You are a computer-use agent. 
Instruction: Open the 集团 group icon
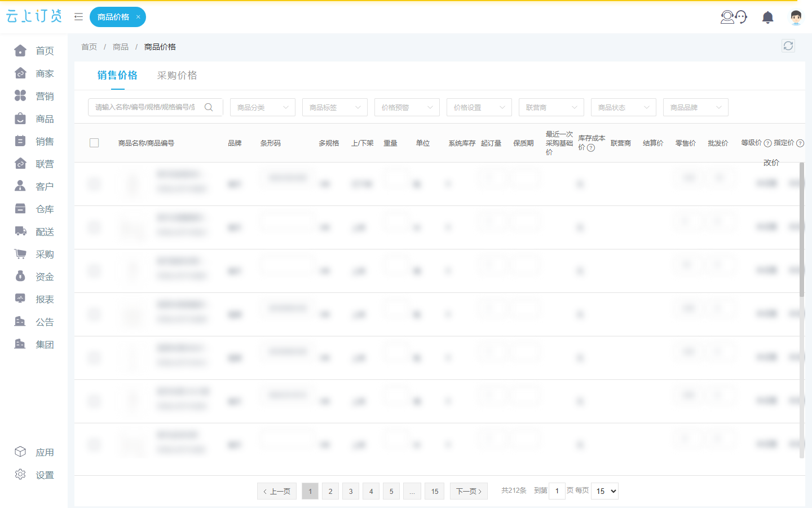point(20,344)
